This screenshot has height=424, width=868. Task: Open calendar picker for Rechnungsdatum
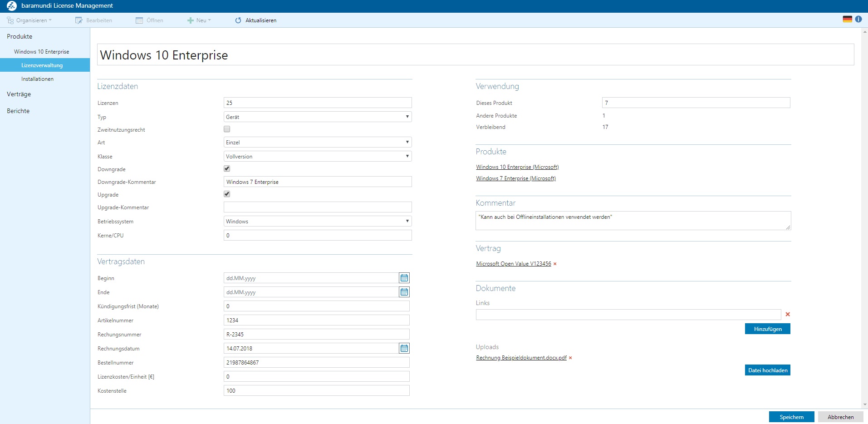pos(404,348)
